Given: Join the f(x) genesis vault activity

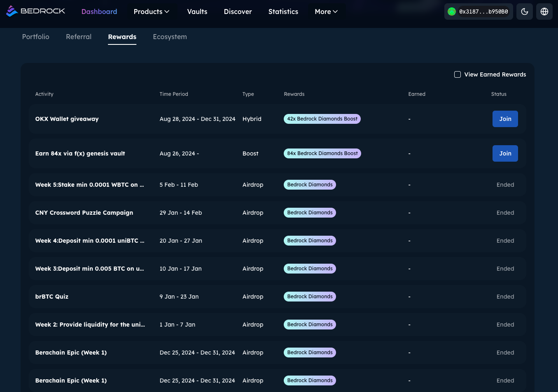Looking at the screenshot, I should click(505, 153).
